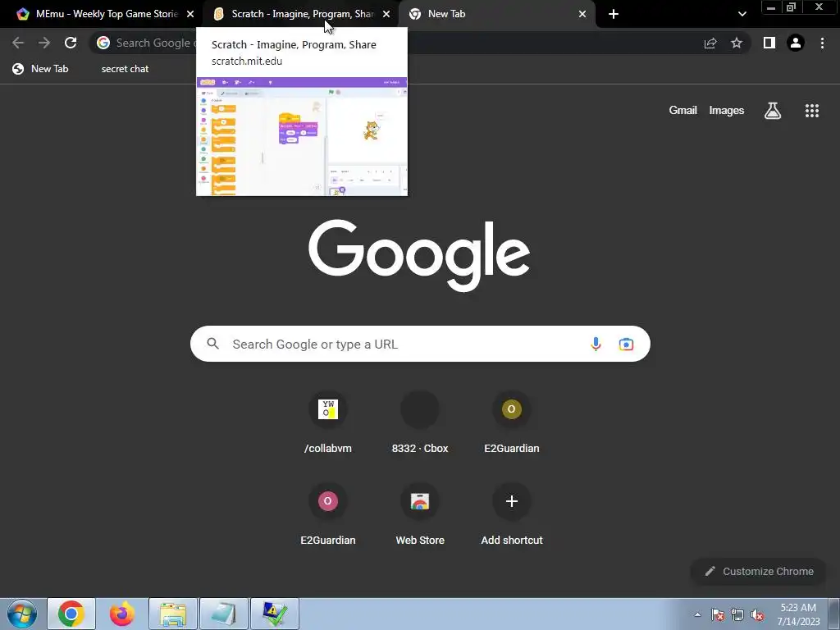Open the Web Store shortcut
The width and height of the screenshot is (840, 630).
point(420,515)
